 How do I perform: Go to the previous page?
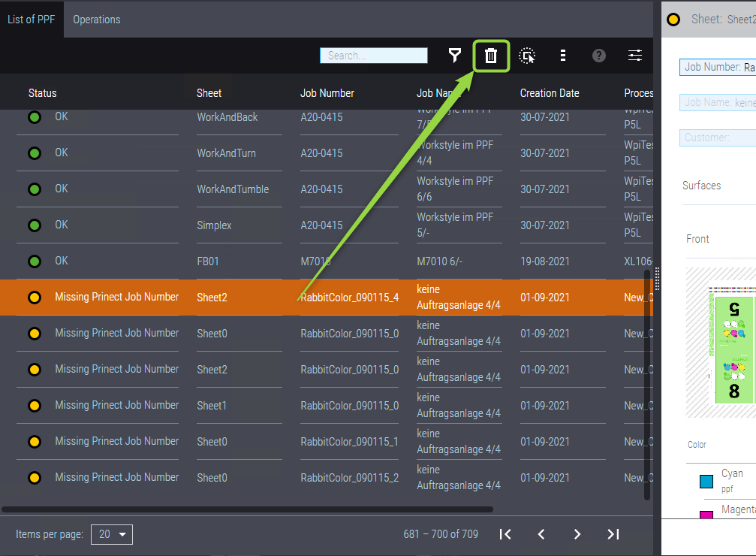(541, 534)
